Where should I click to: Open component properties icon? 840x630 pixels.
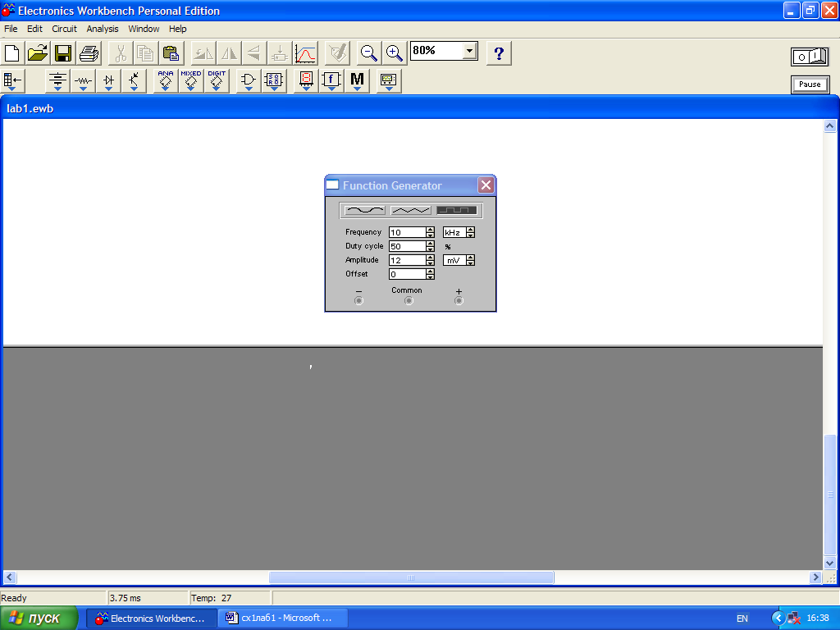(x=337, y=53)
